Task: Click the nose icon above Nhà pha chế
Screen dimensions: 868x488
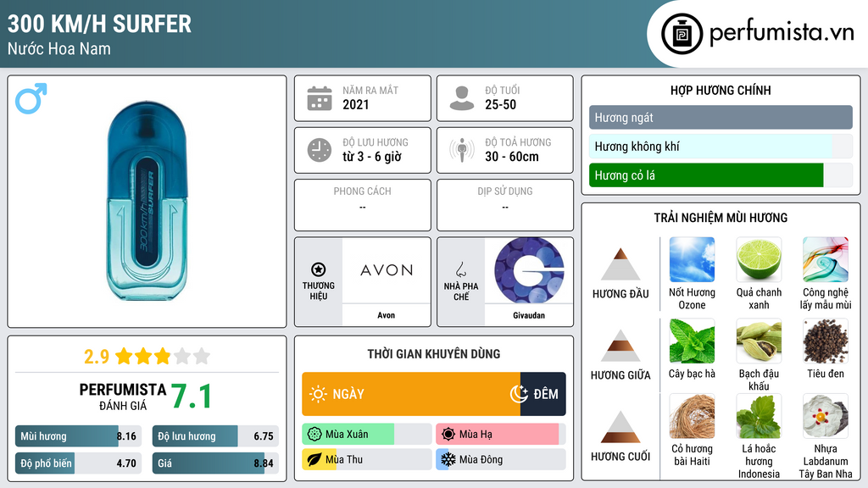Action: (460, 269)
